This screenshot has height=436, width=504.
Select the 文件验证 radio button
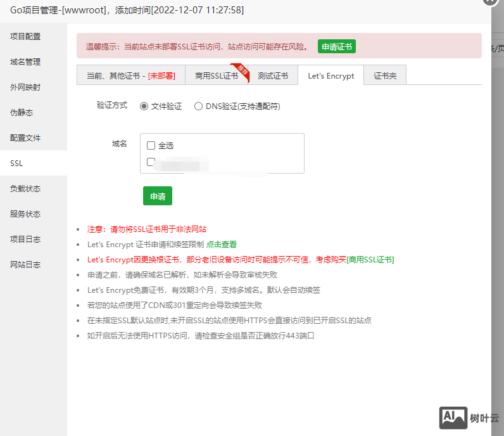144,106
